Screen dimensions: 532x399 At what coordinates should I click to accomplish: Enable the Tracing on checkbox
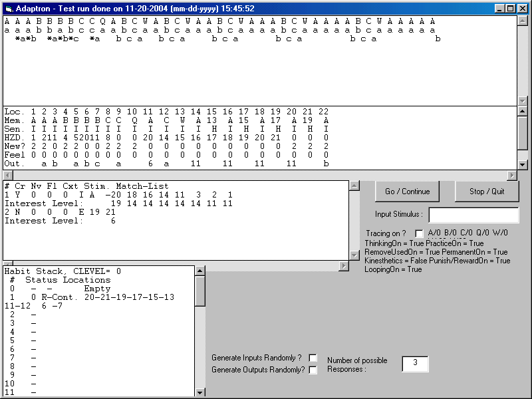point(420,233)
